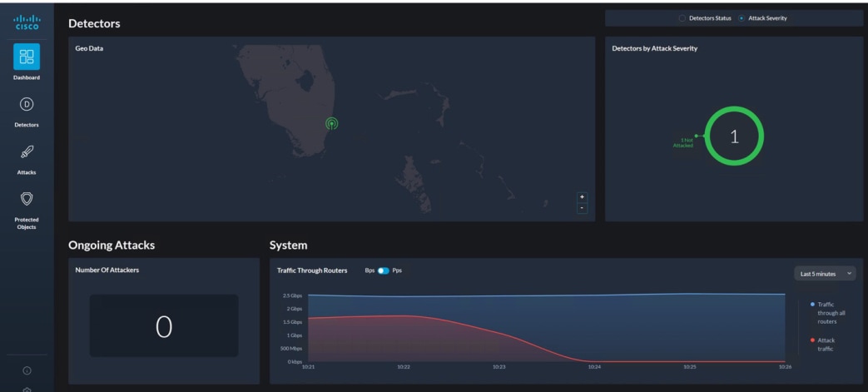Click the Number Of Attackers title

[x=107, y=270]
